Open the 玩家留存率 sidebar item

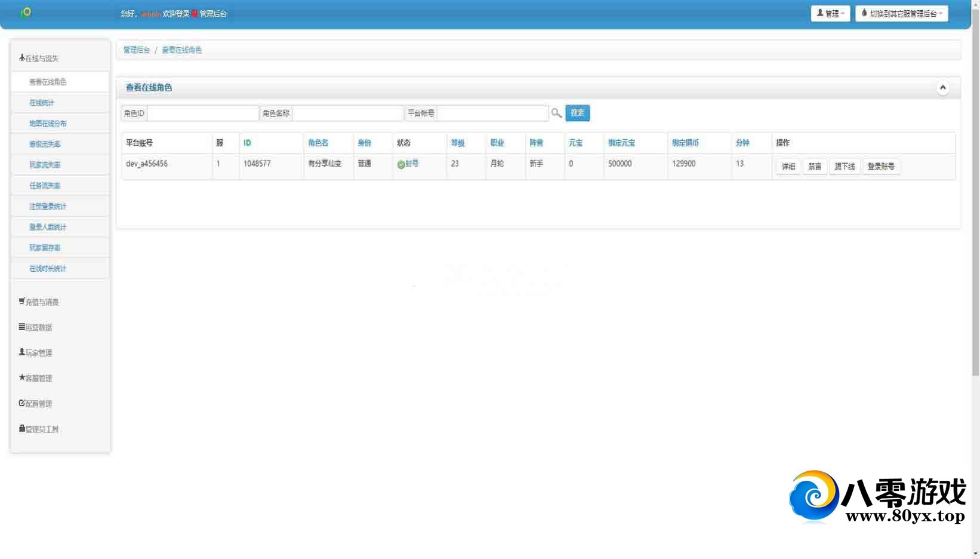60,248
